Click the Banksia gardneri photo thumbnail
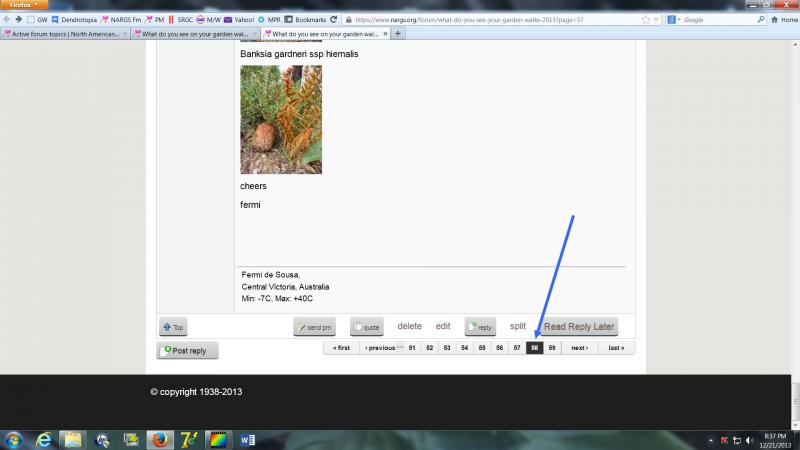The height and width of the screenshot is (450, 800). tap(281, 120)
